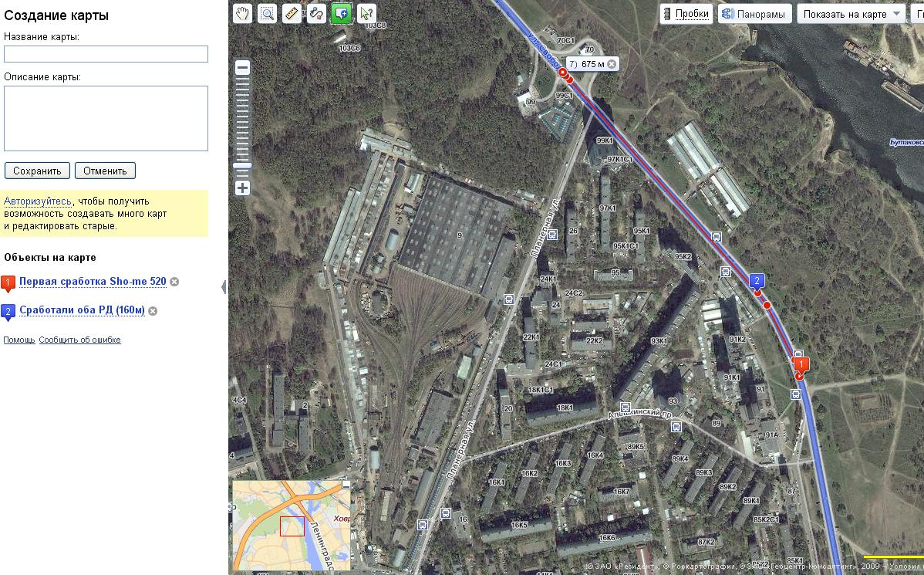Image resolution: width=924 pixels, height=575 pixels.
Task: Click the zoom level slider handle
Action: point(242,166)
